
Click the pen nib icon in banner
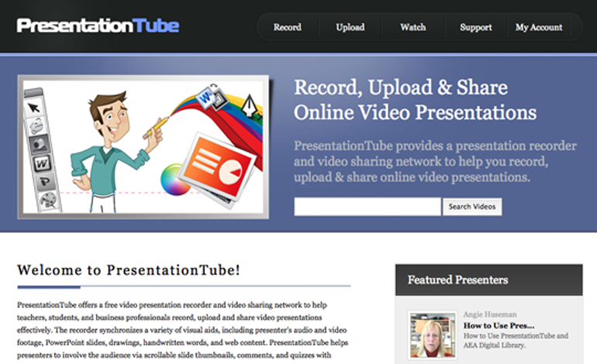[250, 105]
